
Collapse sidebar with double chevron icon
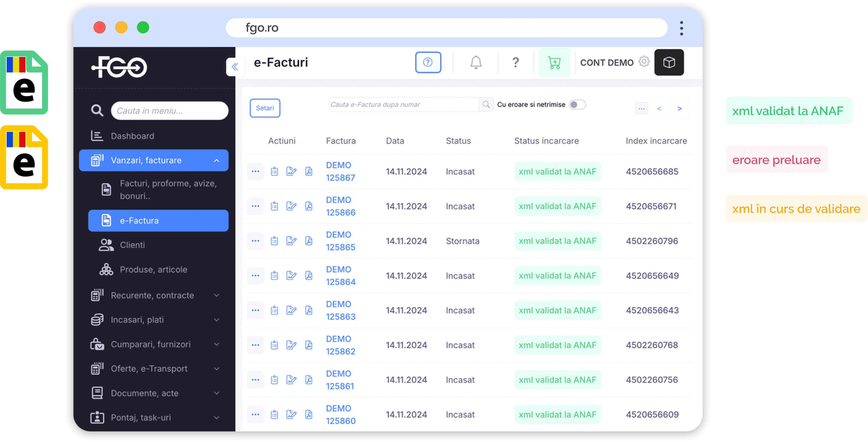pos(235,67)
